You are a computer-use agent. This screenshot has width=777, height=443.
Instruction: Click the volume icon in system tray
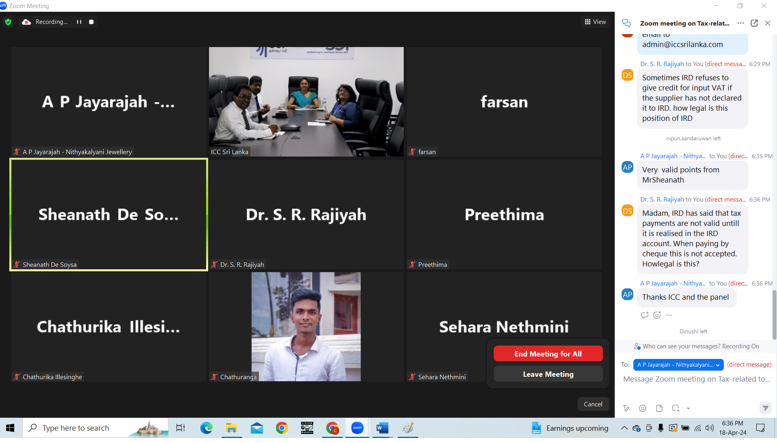click(x=710, y=428)
